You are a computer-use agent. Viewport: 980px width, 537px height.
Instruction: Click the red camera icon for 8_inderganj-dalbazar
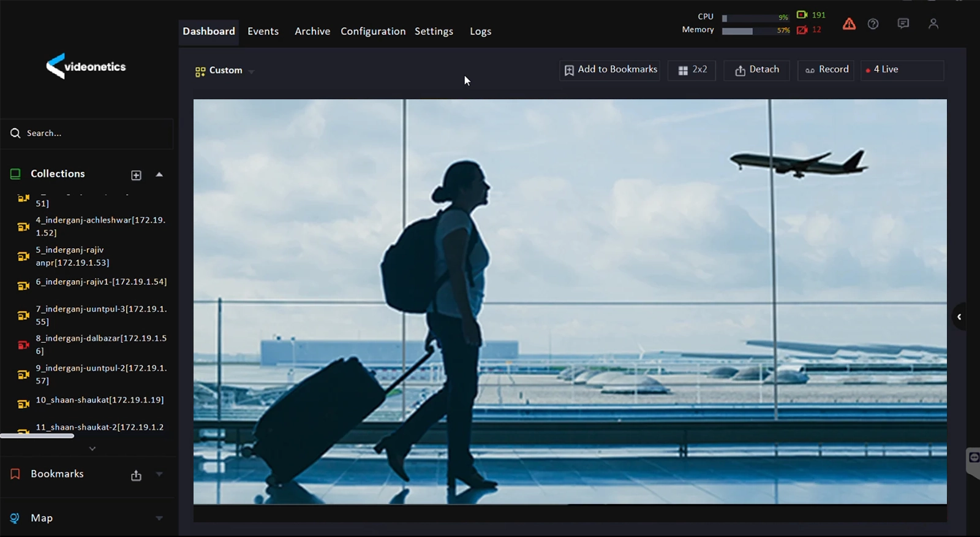point(23,345)
